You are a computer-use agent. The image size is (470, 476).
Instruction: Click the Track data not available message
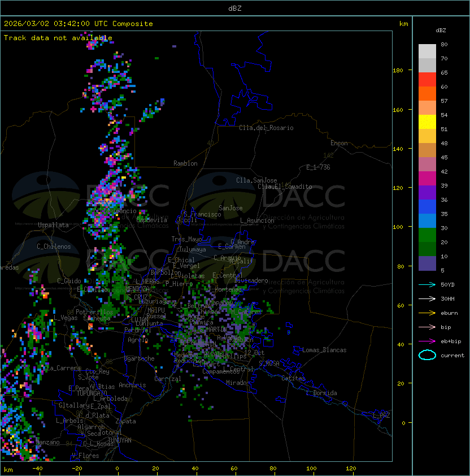[x=58, y=38]
